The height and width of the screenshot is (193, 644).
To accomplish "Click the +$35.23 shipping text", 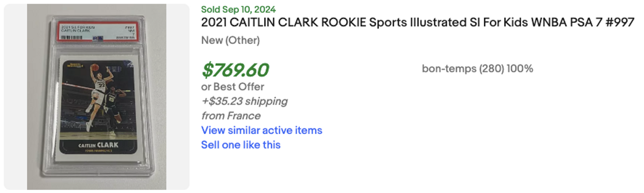I will click(x=245, y=101).
